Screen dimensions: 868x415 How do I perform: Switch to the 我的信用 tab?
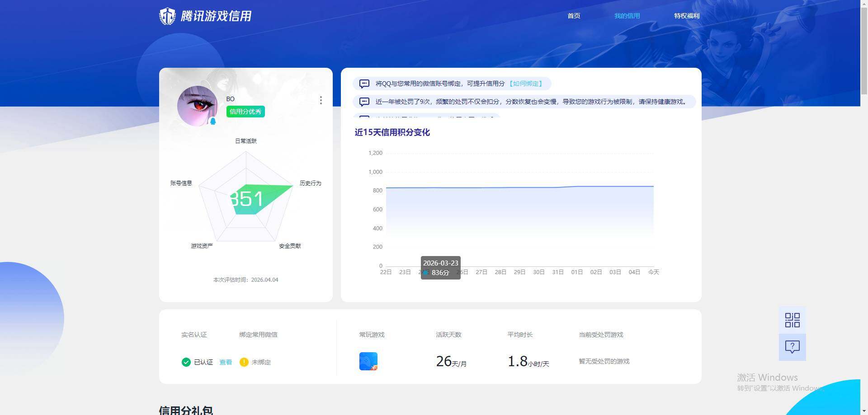coord(627,15)
